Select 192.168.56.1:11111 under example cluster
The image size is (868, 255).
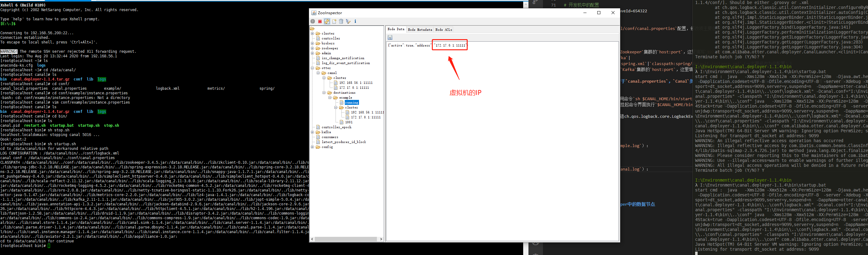click(367, 112)
